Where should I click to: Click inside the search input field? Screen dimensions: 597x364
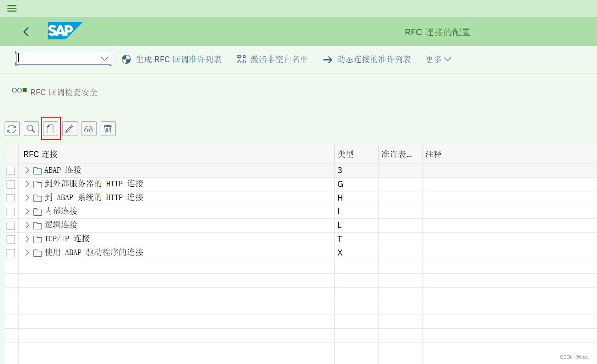point(60,58)
